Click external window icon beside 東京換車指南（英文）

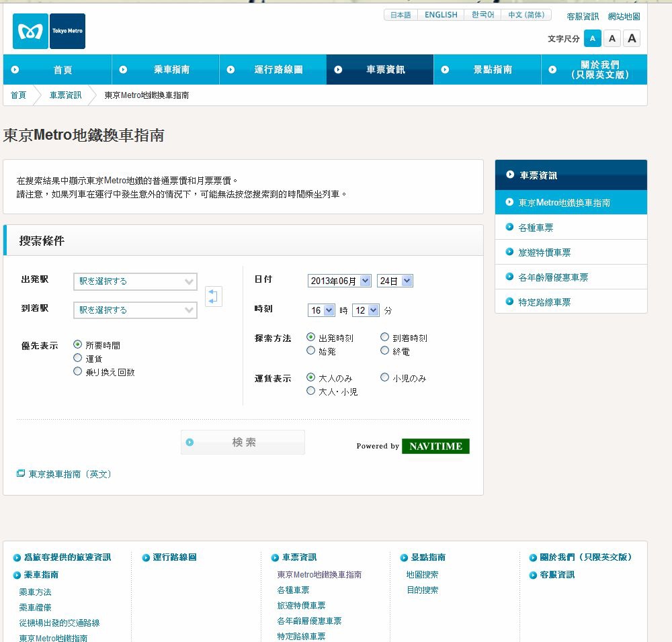pos(21,473)
